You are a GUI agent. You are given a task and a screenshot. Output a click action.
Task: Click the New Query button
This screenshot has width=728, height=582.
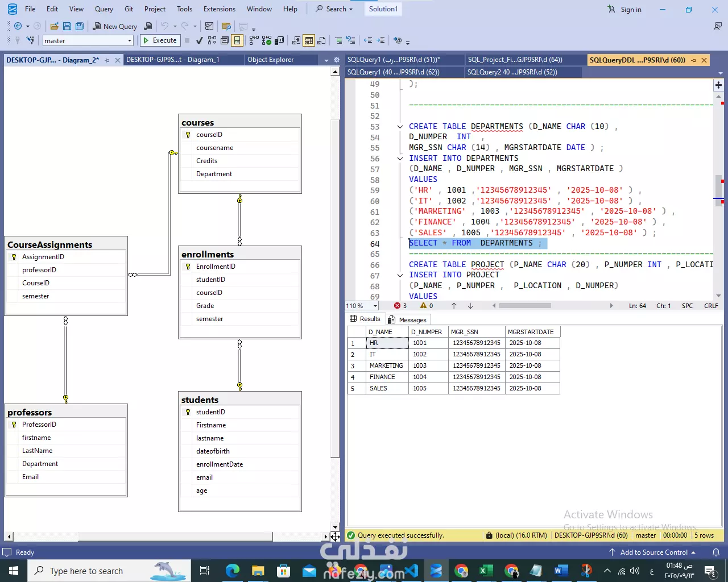point(115,26)
